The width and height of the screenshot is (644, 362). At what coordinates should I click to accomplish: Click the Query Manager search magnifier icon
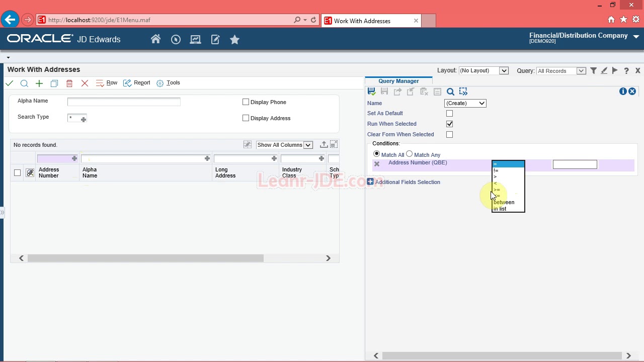(x=450, y=92)
